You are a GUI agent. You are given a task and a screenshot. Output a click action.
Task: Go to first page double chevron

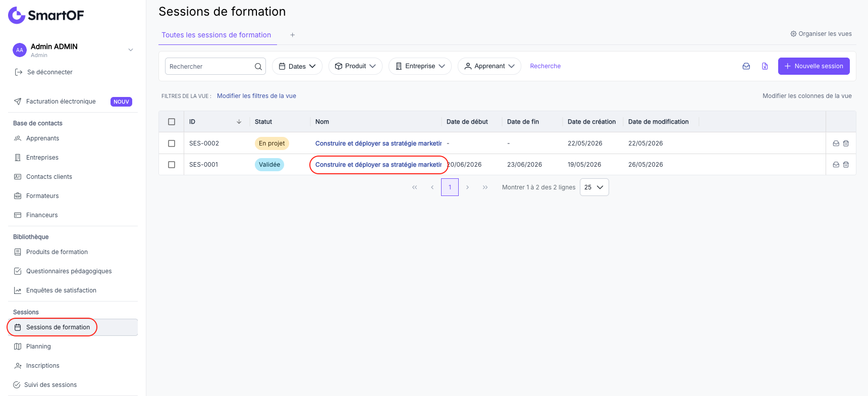(415, 187)
